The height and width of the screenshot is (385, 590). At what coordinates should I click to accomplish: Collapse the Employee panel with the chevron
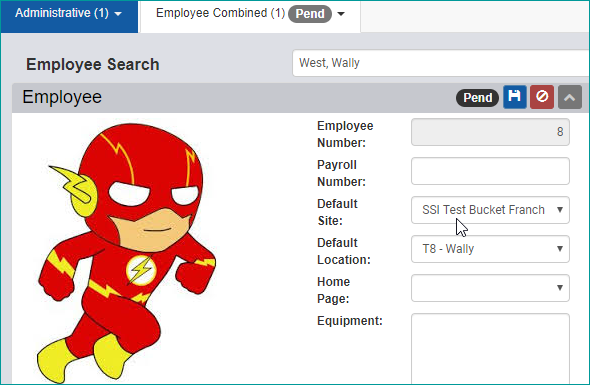click(x=570, y=97)
